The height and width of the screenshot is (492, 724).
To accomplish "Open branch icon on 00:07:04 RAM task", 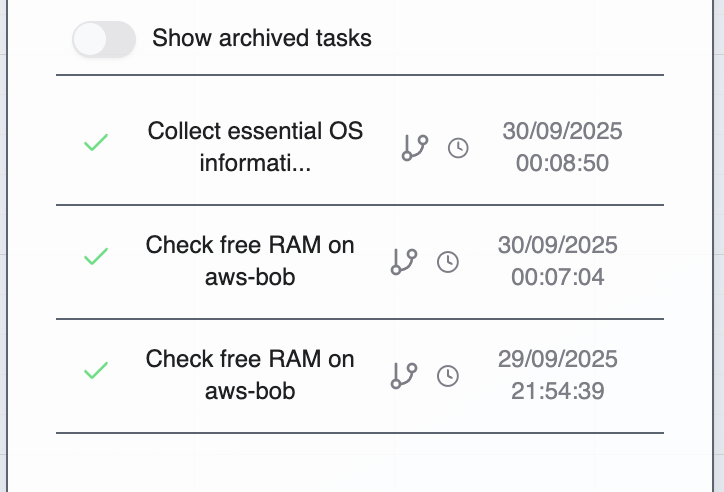I will 403,262.
